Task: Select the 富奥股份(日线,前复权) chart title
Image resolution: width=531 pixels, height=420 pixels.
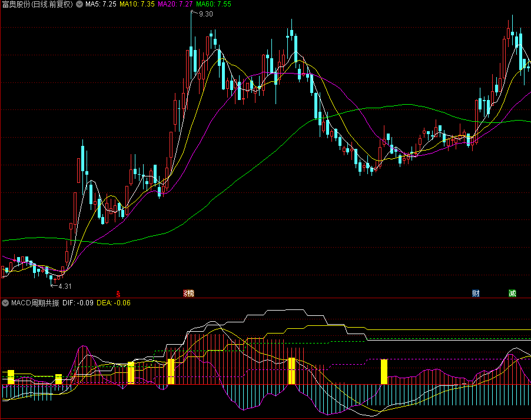Action: (38, 4)
